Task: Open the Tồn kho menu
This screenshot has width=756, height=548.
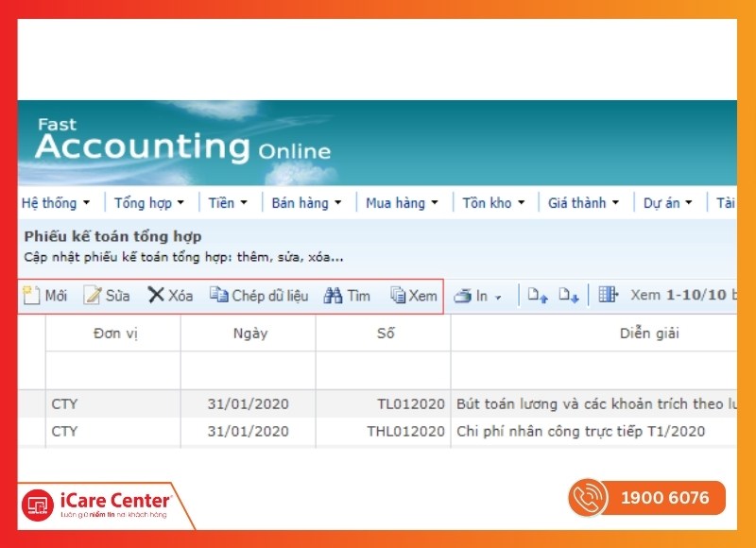Action: coord(493,203)
